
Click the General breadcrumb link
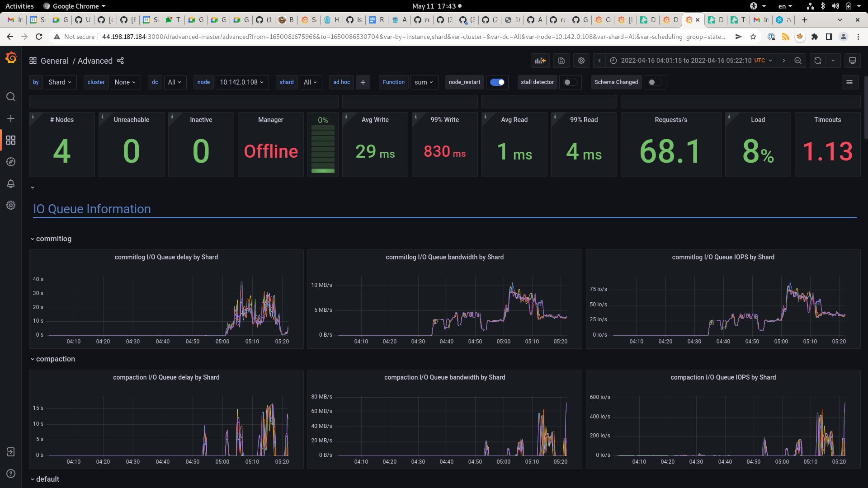coord(55,61)
